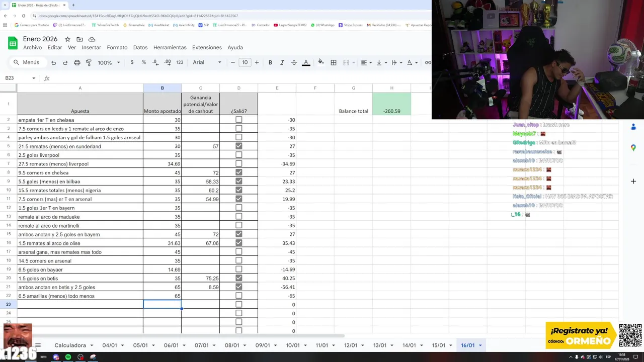This screenshot has height=362, width=644.
Task: Click the font size field
Action: [245, 62]
